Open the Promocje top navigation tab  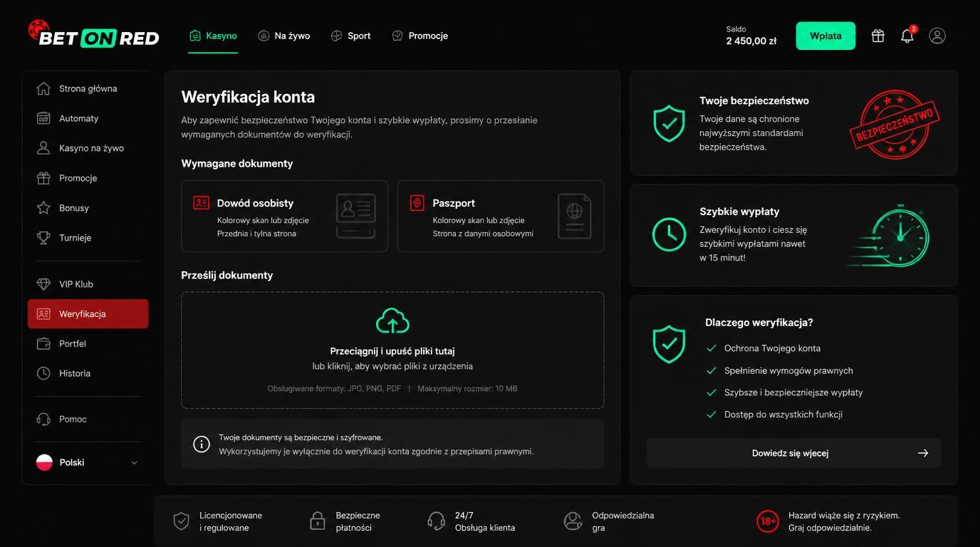point(419,36)
